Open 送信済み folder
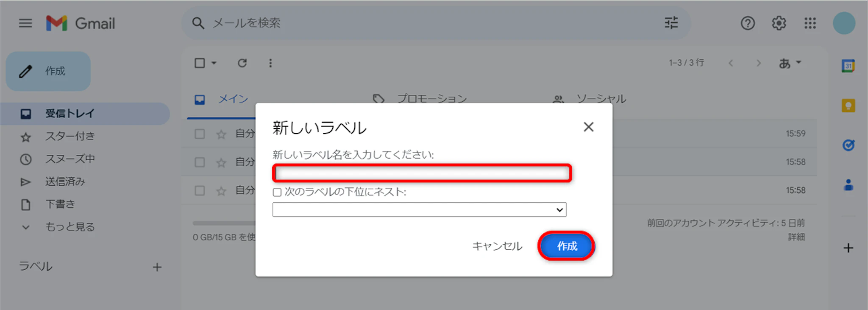 tap(65, 182)
